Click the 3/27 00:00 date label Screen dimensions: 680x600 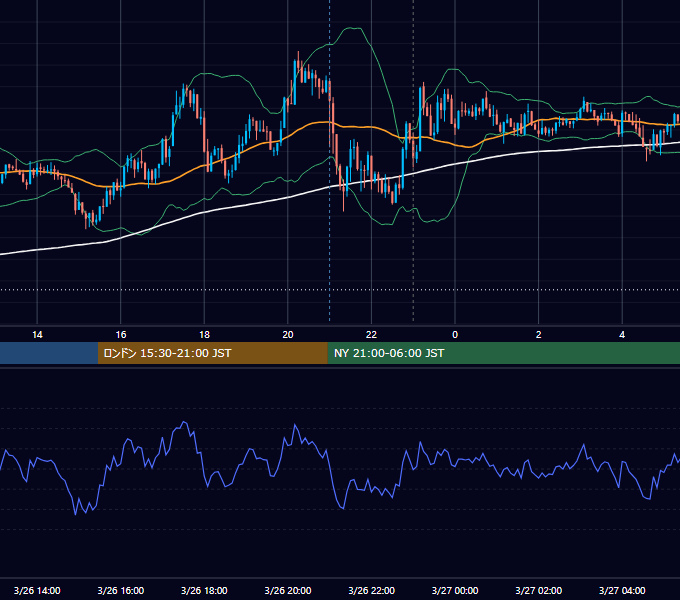[455, 590]
